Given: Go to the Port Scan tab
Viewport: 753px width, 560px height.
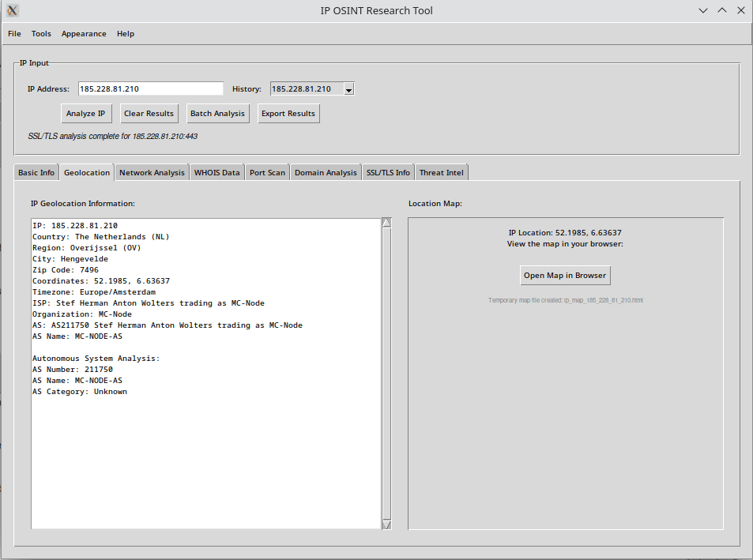Looking at the screenshot, I should tap(267, 173).
